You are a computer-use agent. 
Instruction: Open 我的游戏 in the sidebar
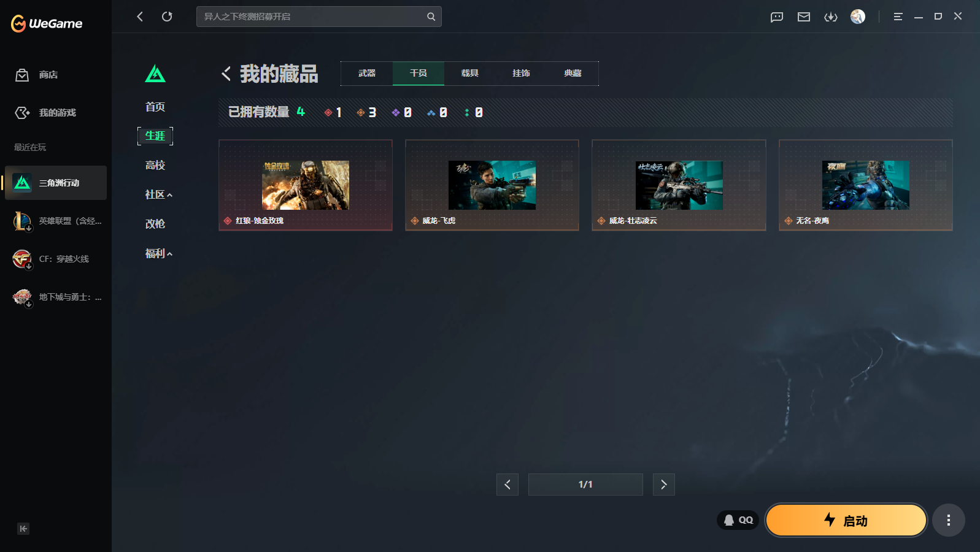coord(56,113)
